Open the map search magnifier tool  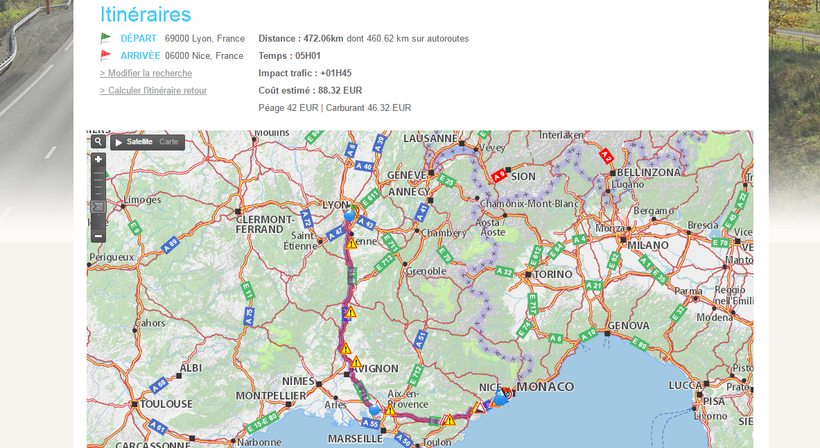tap(98, 141)
